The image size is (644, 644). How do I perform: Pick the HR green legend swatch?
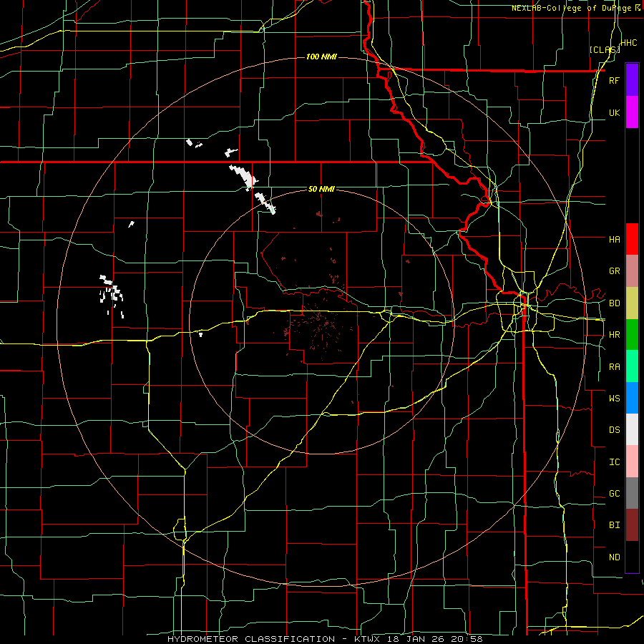coord(632,335)
